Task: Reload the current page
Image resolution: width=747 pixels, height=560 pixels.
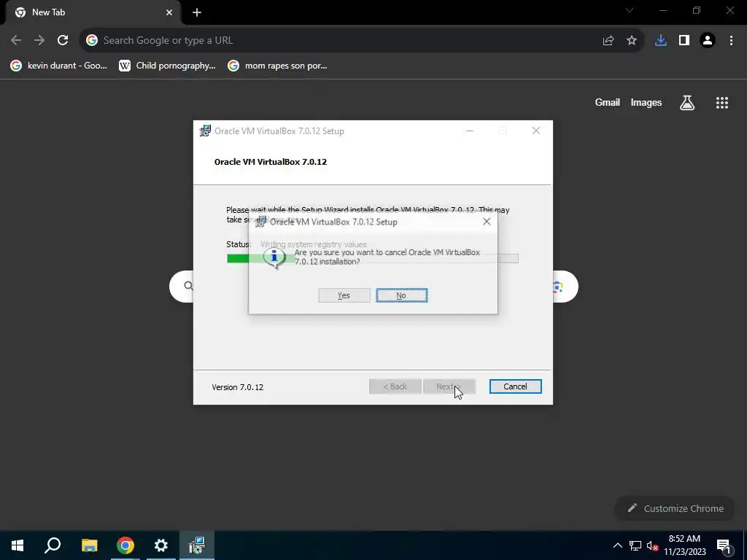Action: [x=63, y=41]
